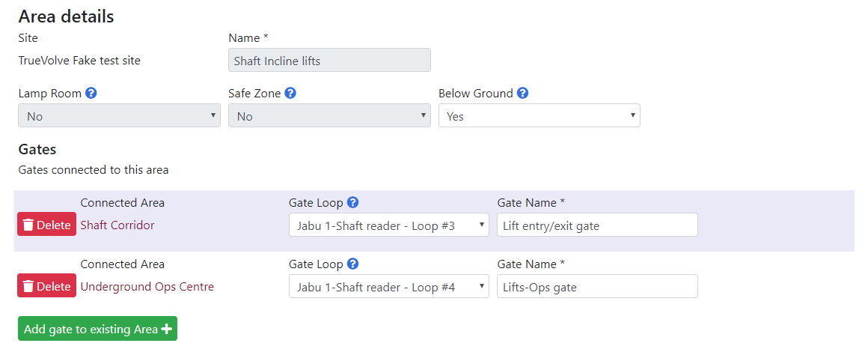Screen dimensions: 868x358
Task: Open the Shaft Corridor link
Action: click(117, 225)
